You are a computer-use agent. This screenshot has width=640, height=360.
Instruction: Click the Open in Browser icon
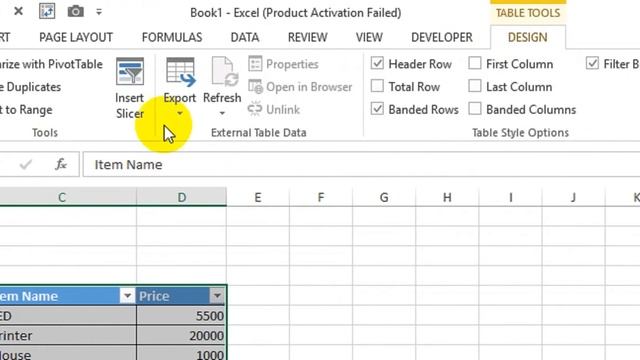pyautogui.click(x=255, y=87)
